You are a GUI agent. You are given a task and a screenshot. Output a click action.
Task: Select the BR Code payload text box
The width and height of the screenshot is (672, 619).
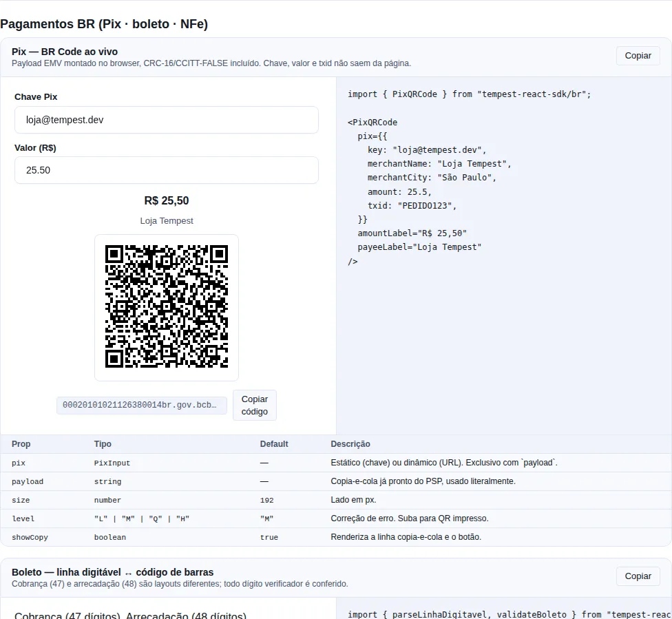coord(142,405)
